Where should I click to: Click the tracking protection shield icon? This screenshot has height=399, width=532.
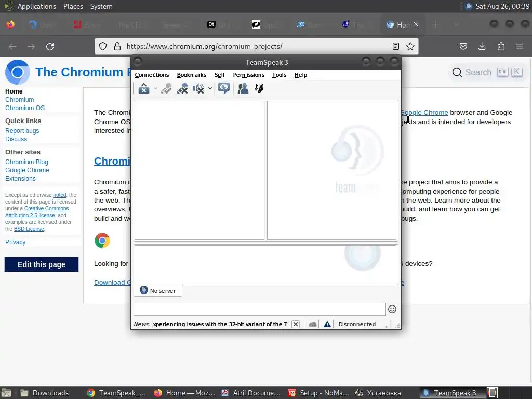(x=103, y=46)
